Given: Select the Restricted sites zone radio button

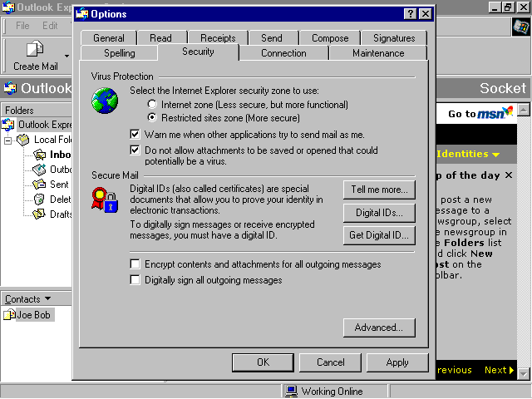Looking at the screenshot, I should pos(152,117).
